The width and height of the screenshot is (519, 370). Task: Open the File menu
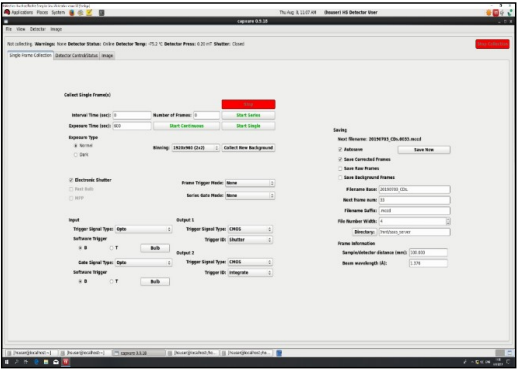[9, 29]
